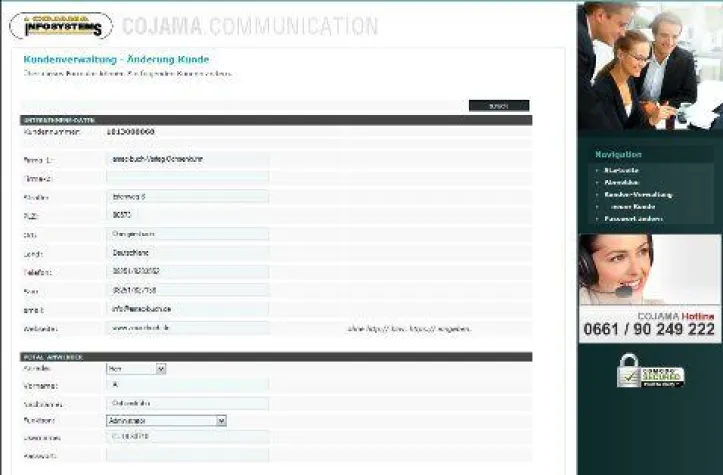Open Passwort ändern in the Navigation menu
Viewport: 723px width, 475px height.
point(633,219)
